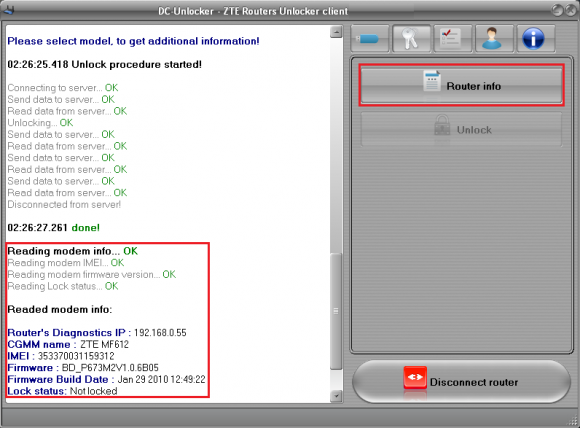Click the log scroll up arrow

point(336,32)
